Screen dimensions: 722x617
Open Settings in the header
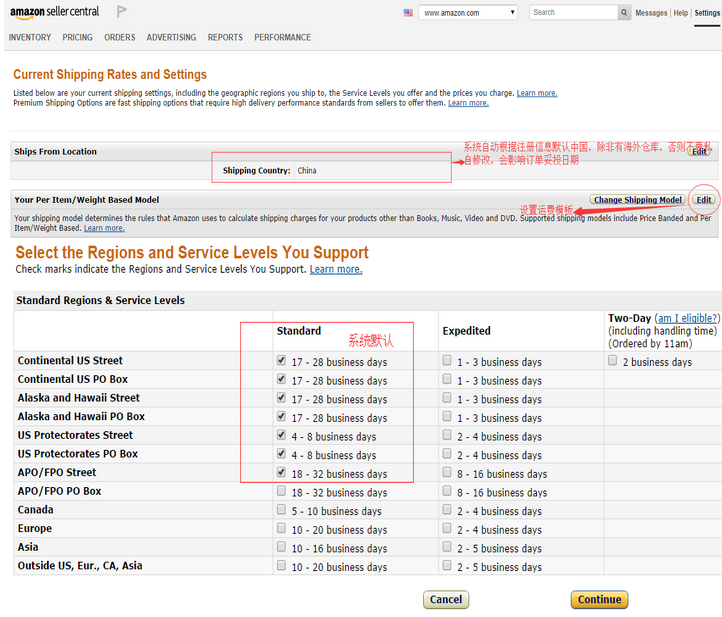707,13
